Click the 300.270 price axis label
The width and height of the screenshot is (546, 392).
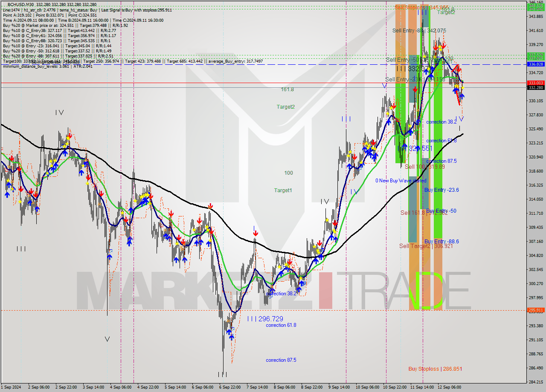click(x=536, y=283)
